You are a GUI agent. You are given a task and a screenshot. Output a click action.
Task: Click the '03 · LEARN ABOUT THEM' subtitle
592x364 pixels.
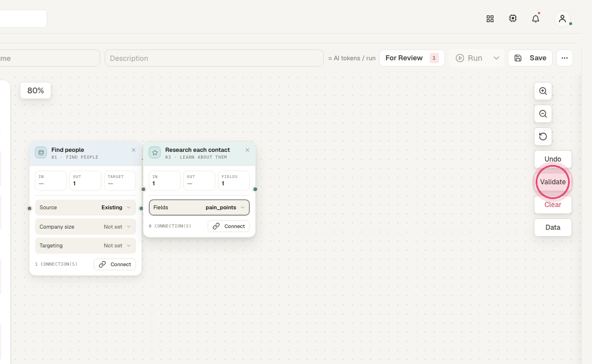click(196, 158)
